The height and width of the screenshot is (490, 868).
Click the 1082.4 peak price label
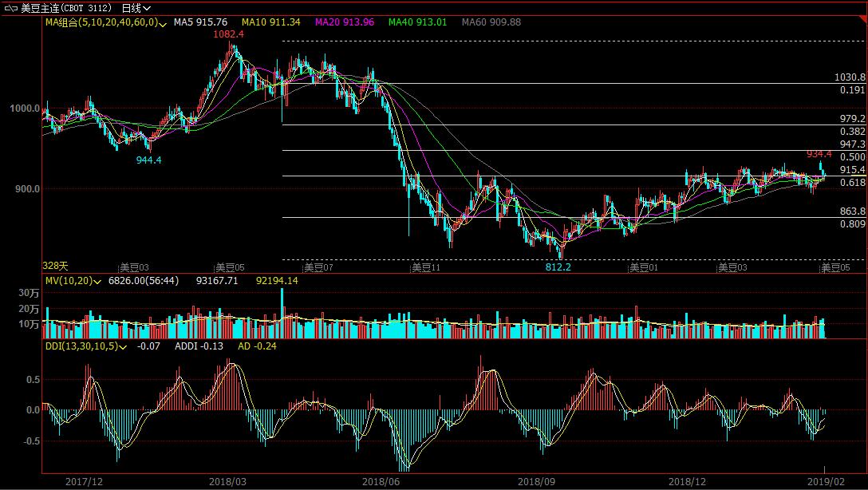(228, 35)
